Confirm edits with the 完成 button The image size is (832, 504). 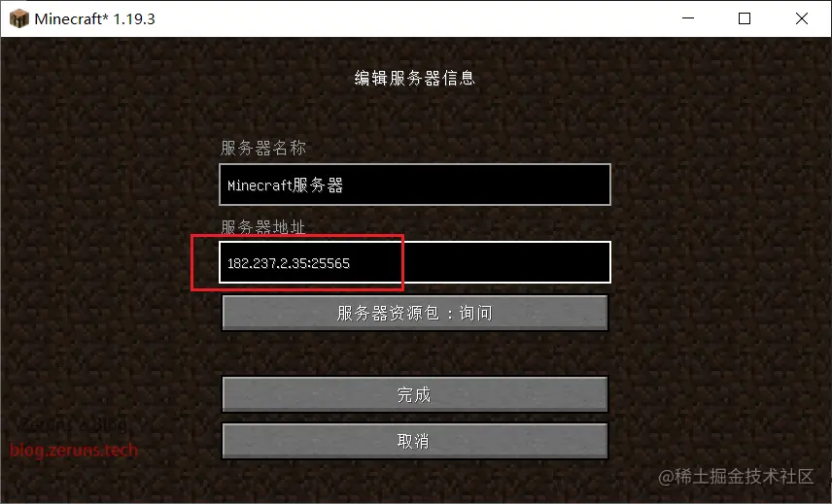point(415,395)
